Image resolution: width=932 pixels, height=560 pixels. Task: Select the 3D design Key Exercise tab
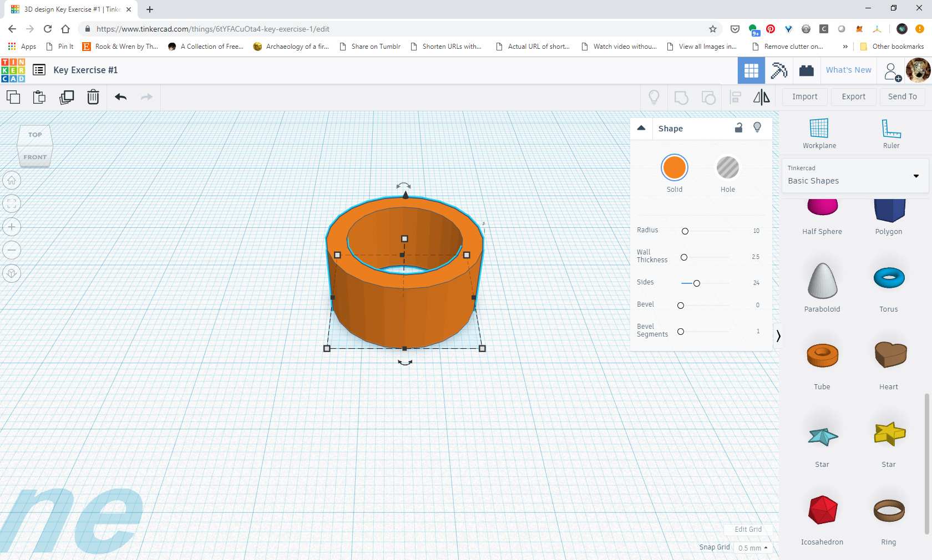(71, 9)
